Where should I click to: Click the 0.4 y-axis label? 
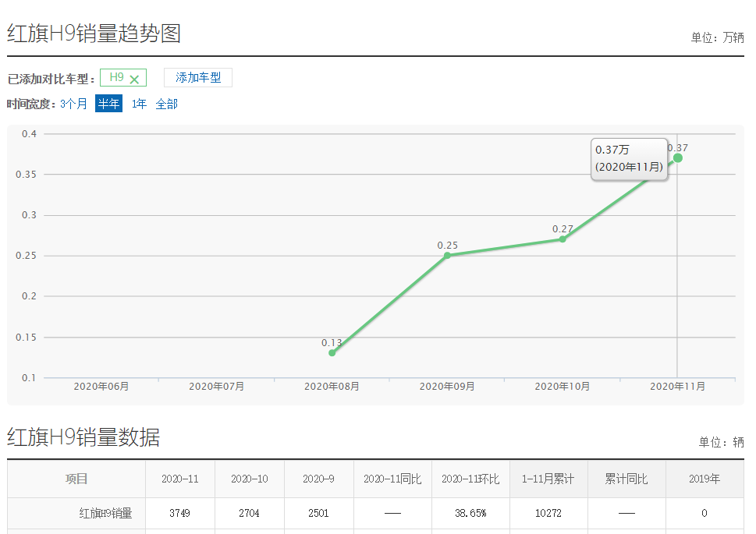(x=30, y=134)
